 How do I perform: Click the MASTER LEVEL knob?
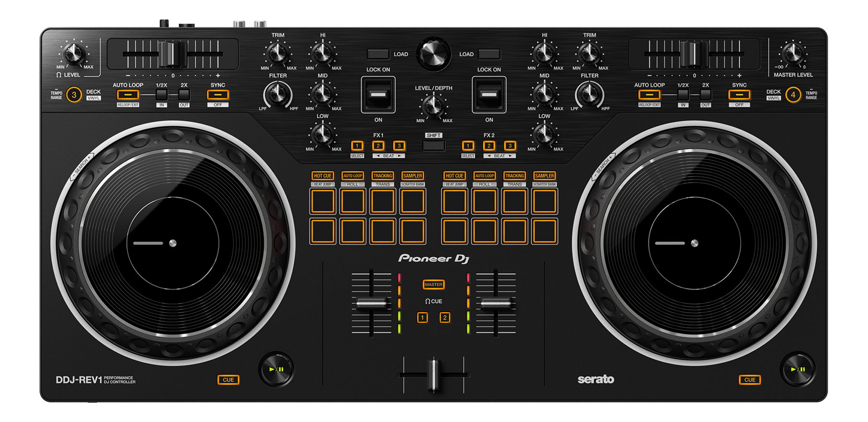coord(793,53)
